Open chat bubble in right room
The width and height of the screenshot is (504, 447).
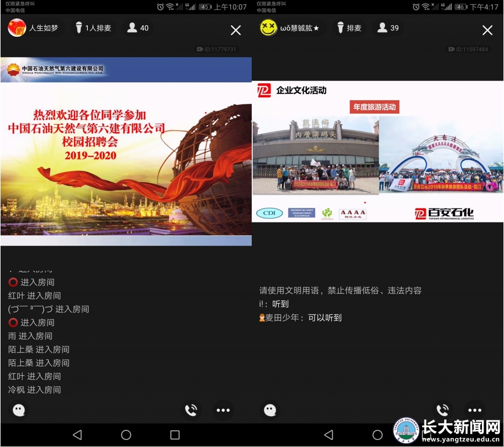[270, 410]
